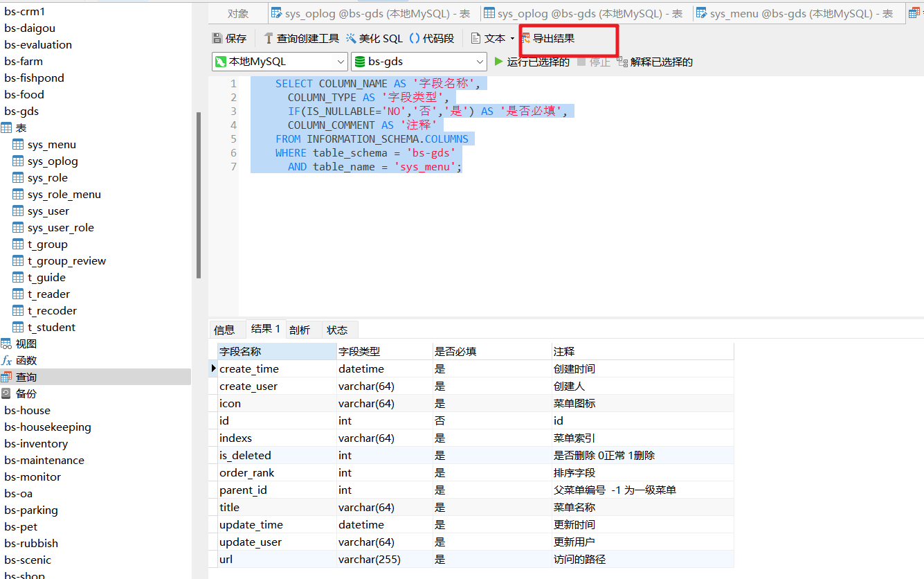Open the 信息 results tab
Viewport: 924px width, 579px height.
point(224,330)
